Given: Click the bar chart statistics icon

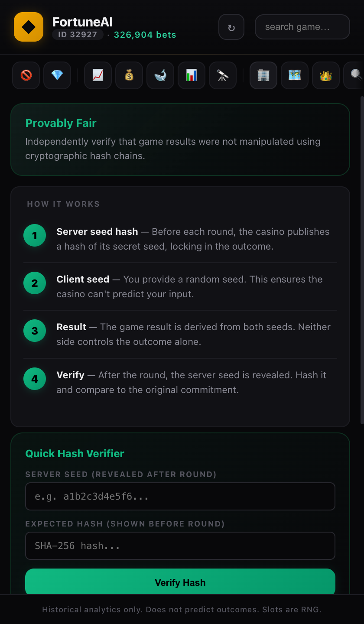Looking at the screenshot, I should [x=191, y=75].
